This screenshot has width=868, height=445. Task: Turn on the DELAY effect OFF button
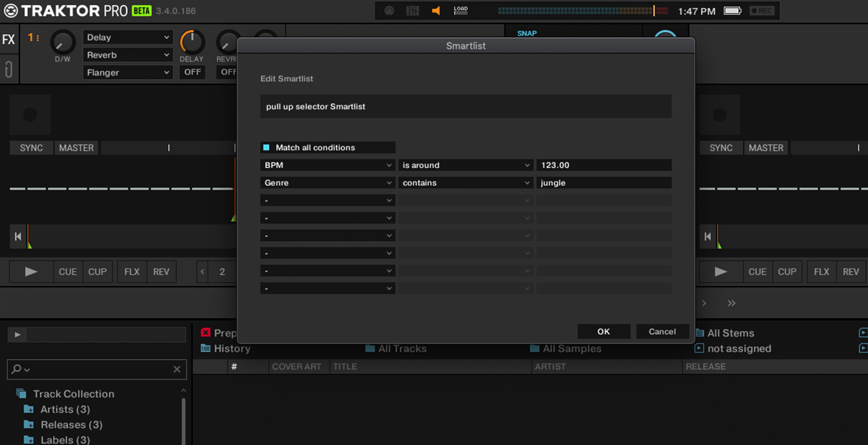[x=192, y=72]
